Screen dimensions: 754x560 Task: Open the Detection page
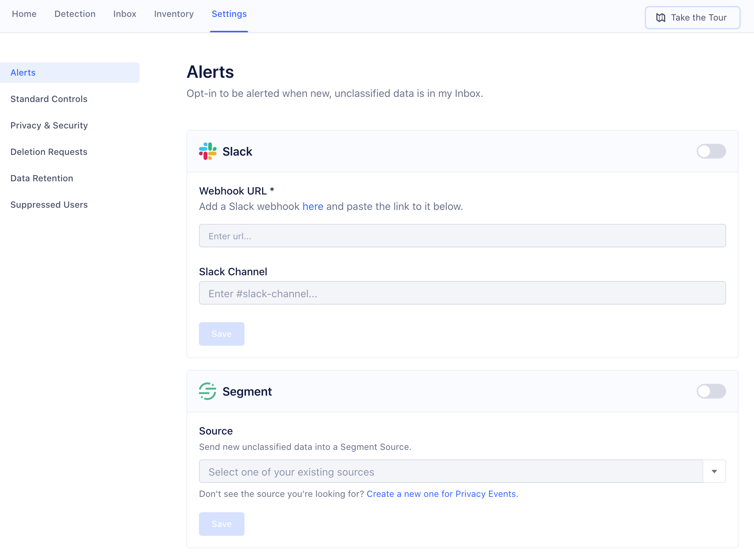75,14
